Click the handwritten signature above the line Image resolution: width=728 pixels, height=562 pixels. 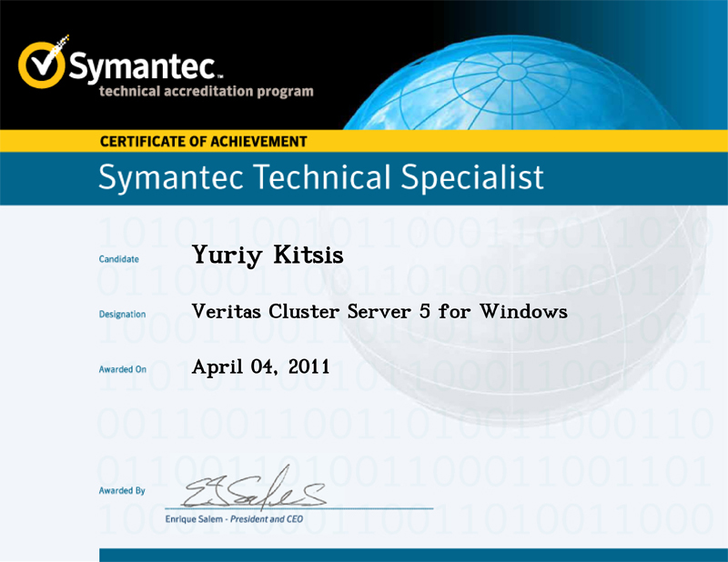pyautogui.click(x=255, y=487)
